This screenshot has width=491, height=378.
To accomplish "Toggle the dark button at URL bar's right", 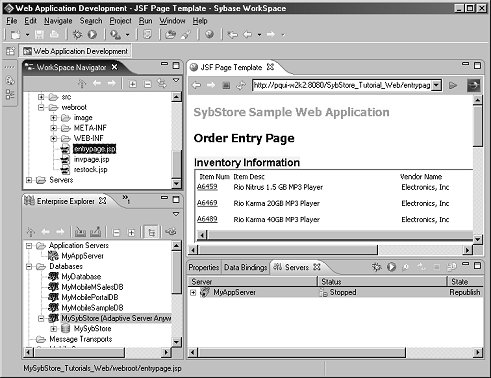I will [x=473, y=85].
